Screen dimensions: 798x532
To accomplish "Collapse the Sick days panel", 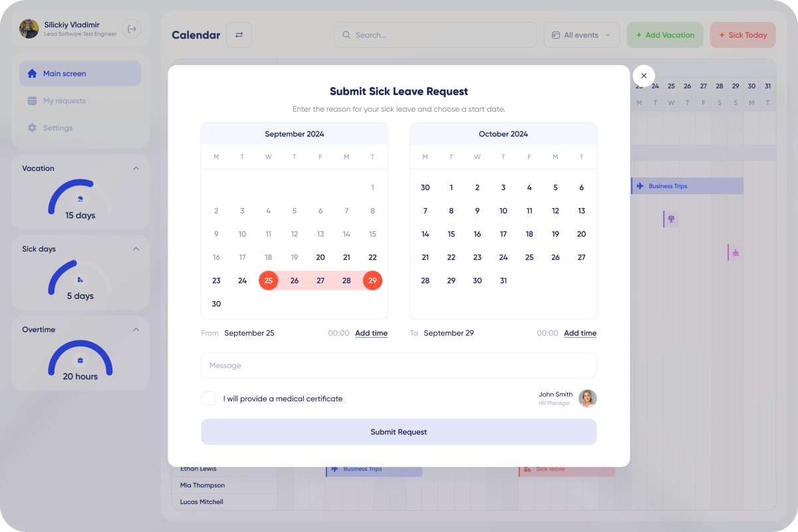I will tap(136, 249).
